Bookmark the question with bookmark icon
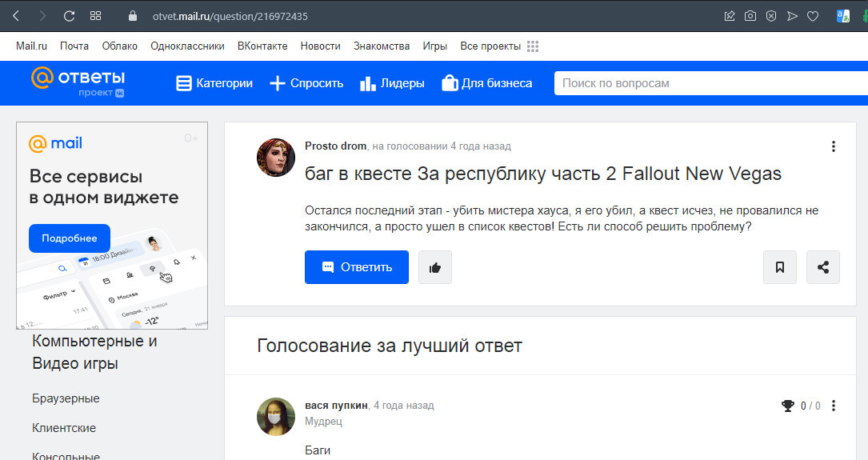 click(780, 267)
